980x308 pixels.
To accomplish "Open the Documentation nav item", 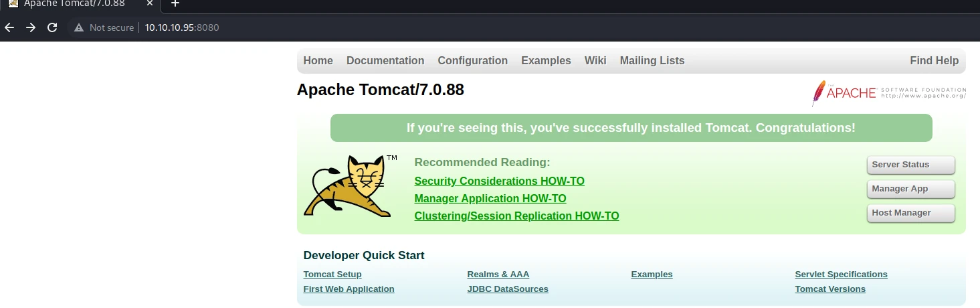I will point(385,60).
